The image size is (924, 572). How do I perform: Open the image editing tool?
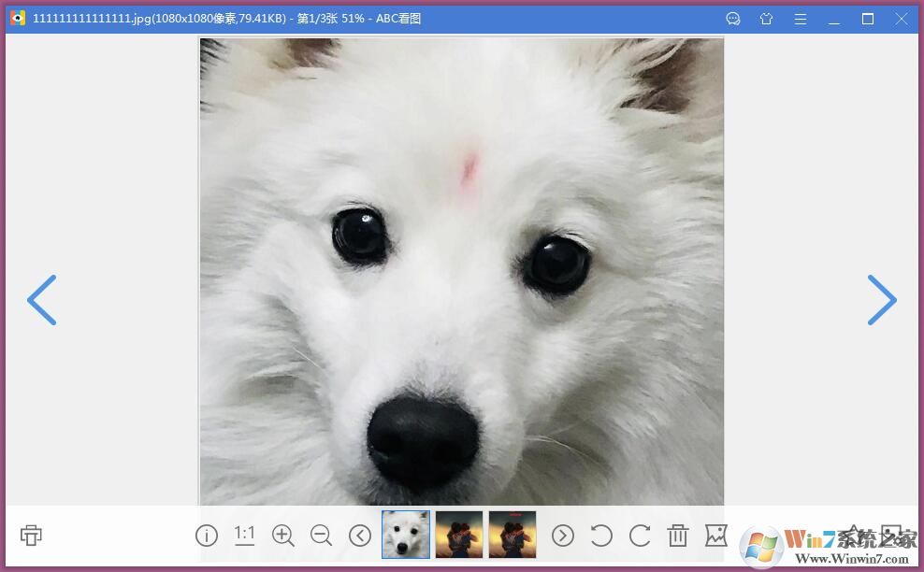716,536
